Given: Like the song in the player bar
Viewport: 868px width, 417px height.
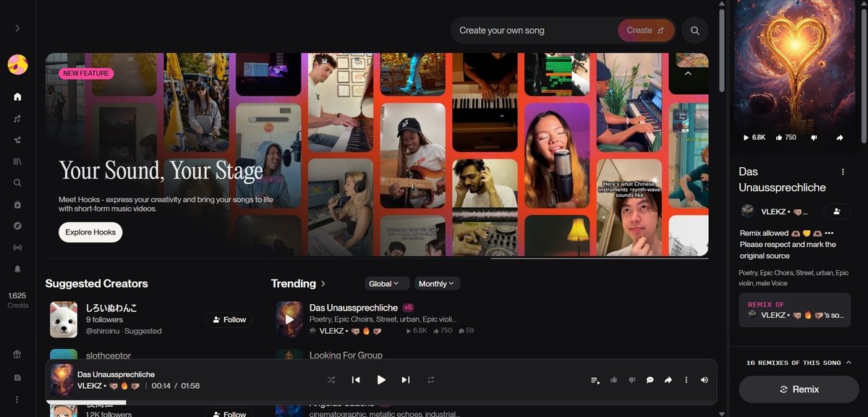Looking at the screenshot, I should point(614,380).
